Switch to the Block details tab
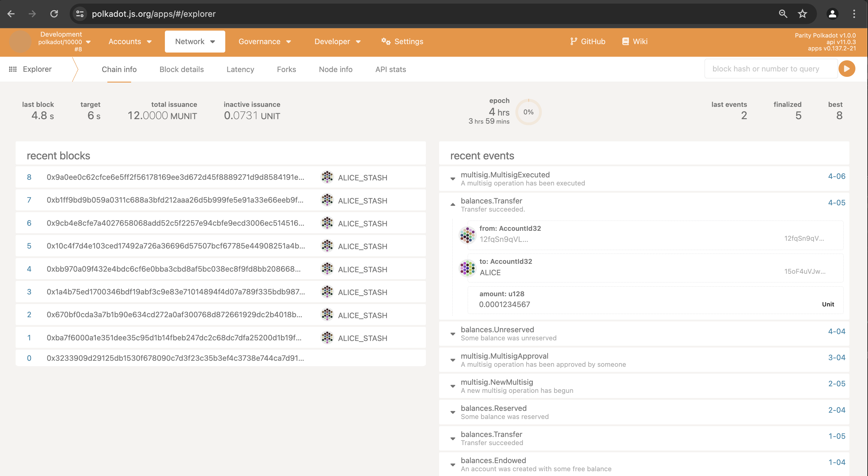The height and width of the screenshot is (476, 868). (x=182, y=69)
